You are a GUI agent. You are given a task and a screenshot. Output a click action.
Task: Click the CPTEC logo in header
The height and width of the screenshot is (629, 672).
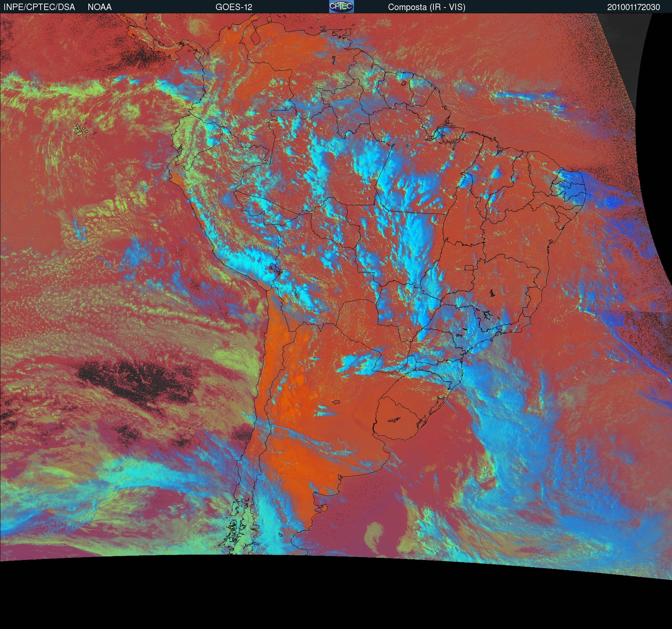tap(341, 6)
